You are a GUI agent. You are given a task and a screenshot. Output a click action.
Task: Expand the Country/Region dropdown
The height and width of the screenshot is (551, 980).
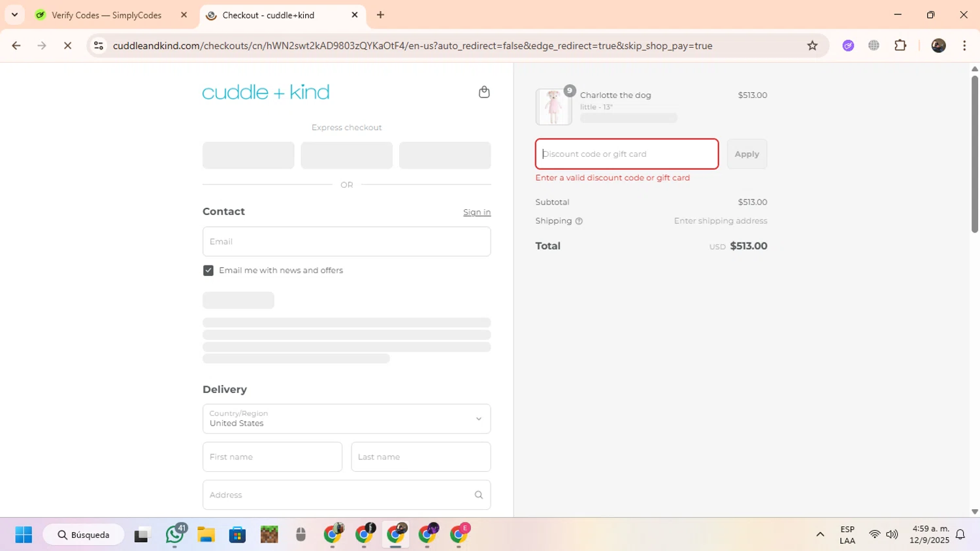tap(346, 419)
